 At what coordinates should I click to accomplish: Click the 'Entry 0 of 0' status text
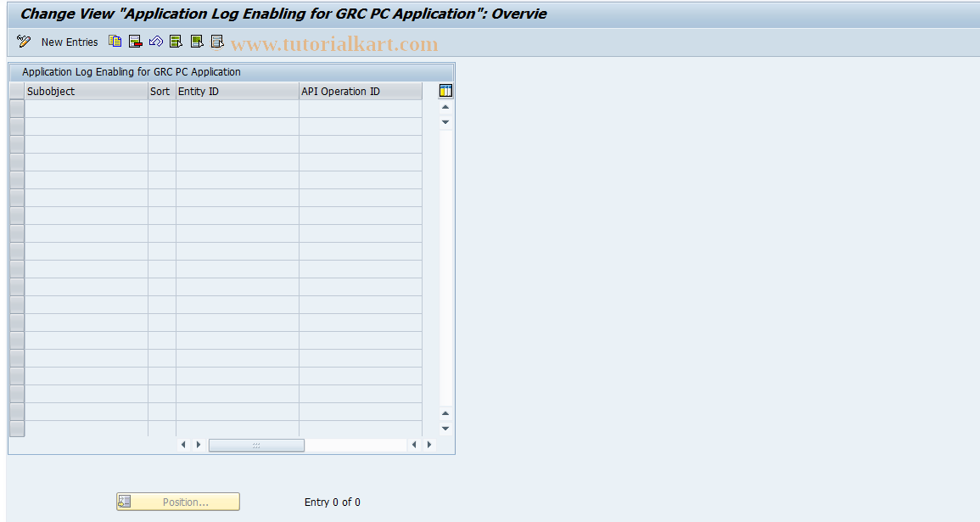332,502
